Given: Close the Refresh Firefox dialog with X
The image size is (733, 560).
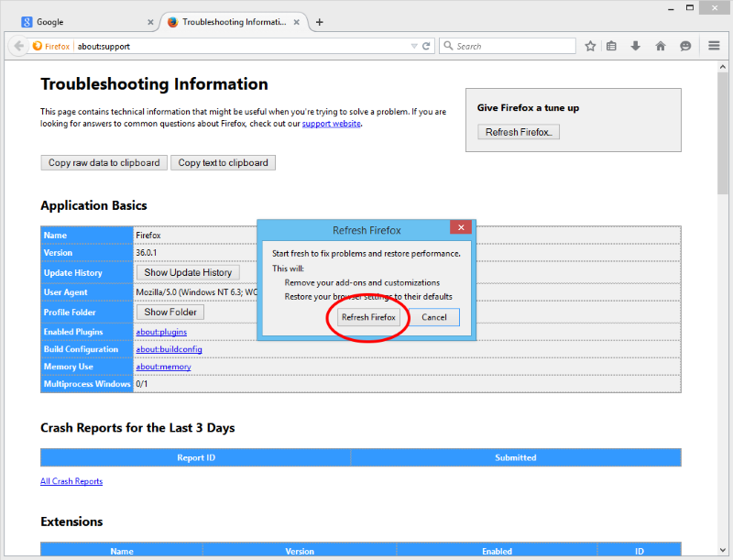Looking at the screenshot, I should (x=461, y=227).
